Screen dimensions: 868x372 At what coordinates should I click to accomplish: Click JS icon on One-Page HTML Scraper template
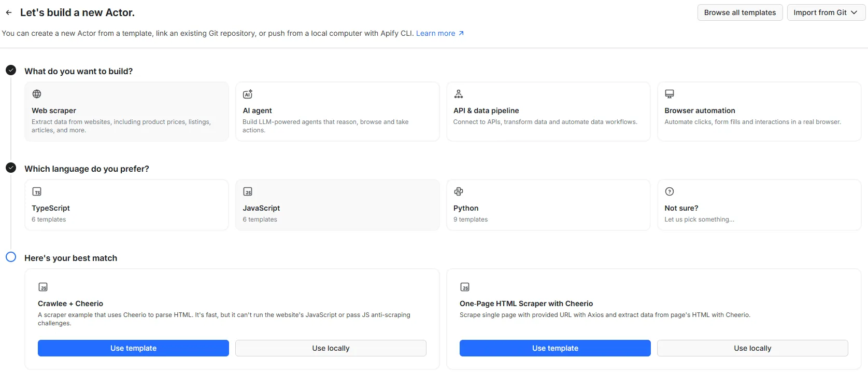(x=465, y=287)
